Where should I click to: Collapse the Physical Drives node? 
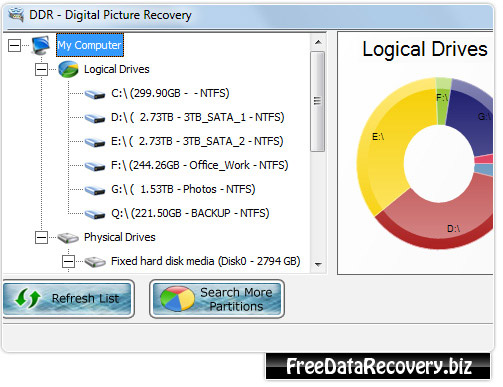(x=41, y=238)
